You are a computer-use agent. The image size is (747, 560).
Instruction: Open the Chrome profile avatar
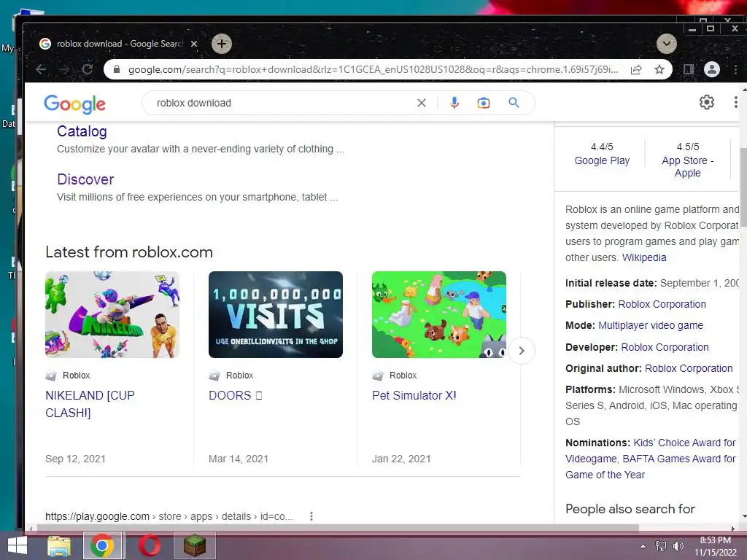pyautogui.click(x=712, y=69)
